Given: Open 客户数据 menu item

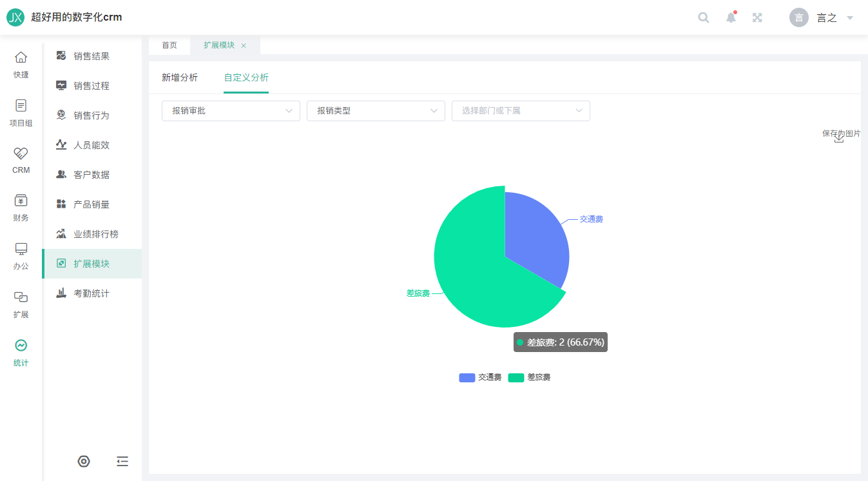Looking at the screenshot, I should [x=92, y=175].
